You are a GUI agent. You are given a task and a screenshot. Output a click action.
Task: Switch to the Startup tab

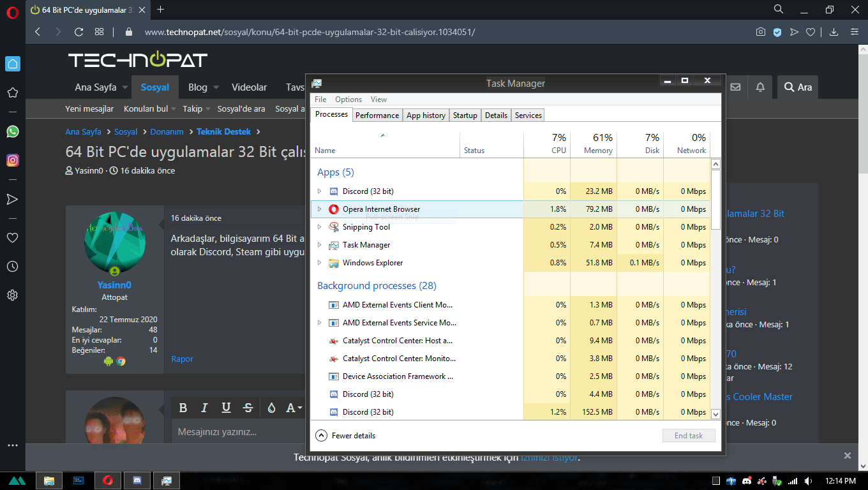465,115
